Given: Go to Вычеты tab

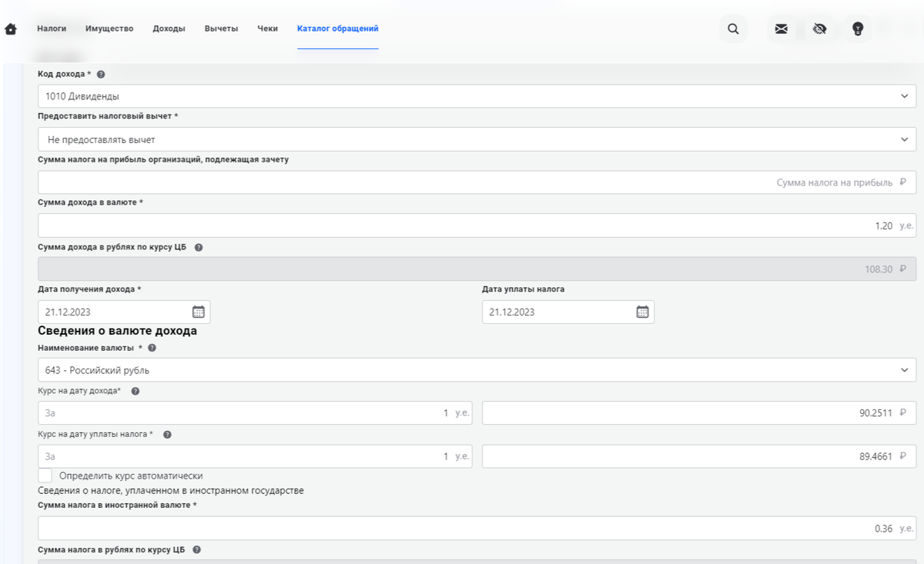Looking at the screenshot, I should [x=221, y=28].
